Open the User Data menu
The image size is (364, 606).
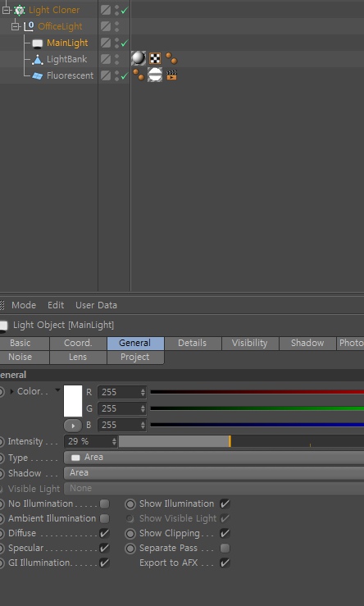(x=96, y=305)
